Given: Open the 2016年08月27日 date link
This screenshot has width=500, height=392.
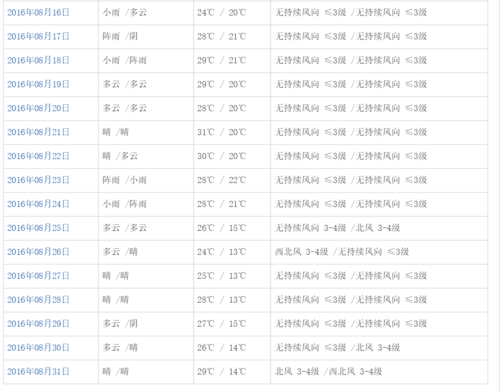Looking at the screenshot, I should click(38, 276).
